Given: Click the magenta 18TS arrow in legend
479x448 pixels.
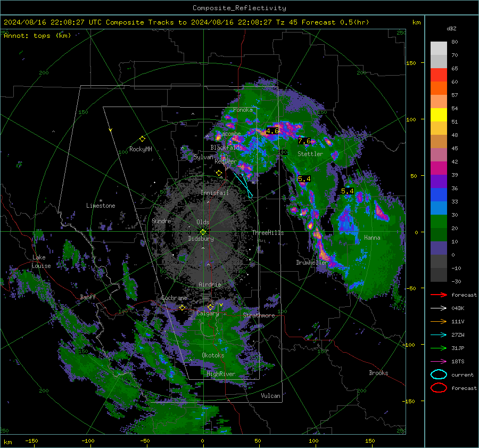Looking at the screenshot, I should coord(439,362).
